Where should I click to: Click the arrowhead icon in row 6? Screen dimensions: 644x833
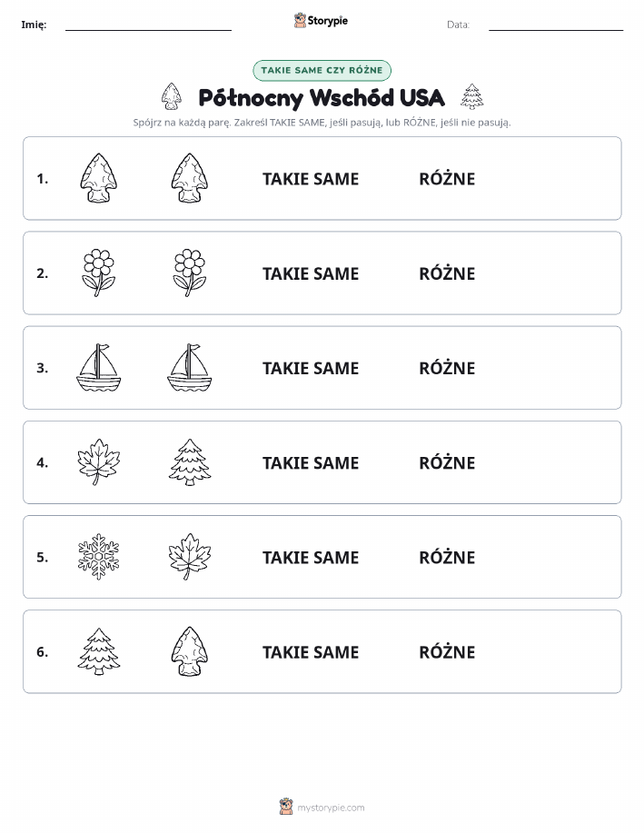[190, 650]
